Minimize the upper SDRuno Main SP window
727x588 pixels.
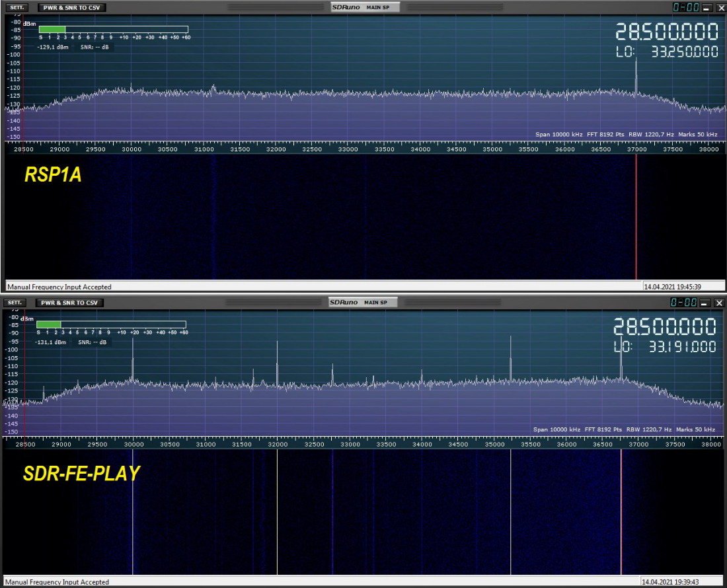tap(707, 8)
